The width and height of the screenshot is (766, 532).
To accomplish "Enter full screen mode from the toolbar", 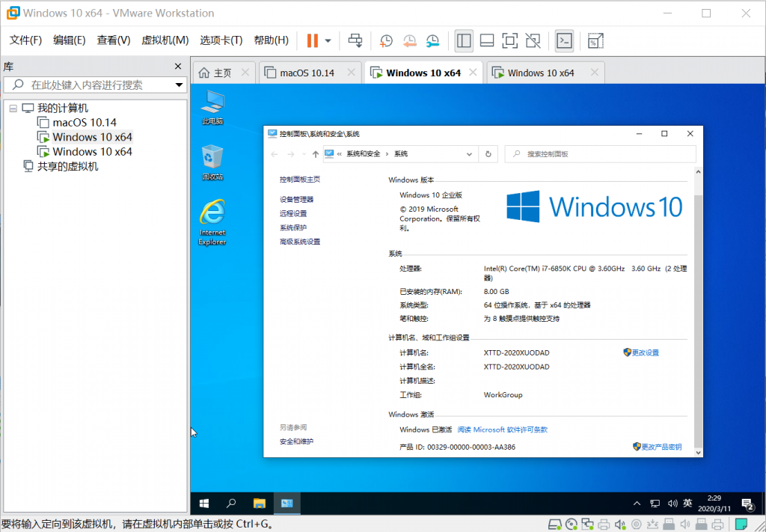I will pos(509,40).
